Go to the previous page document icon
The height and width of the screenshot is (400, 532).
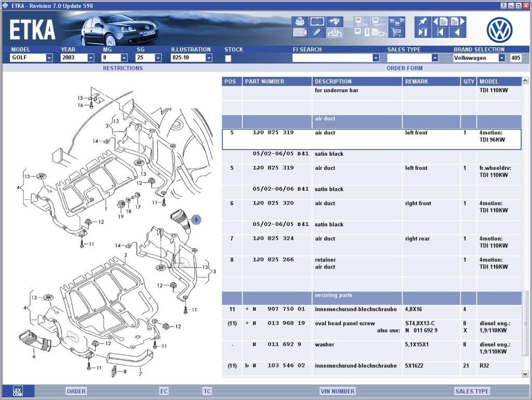[x=440, y=22]
